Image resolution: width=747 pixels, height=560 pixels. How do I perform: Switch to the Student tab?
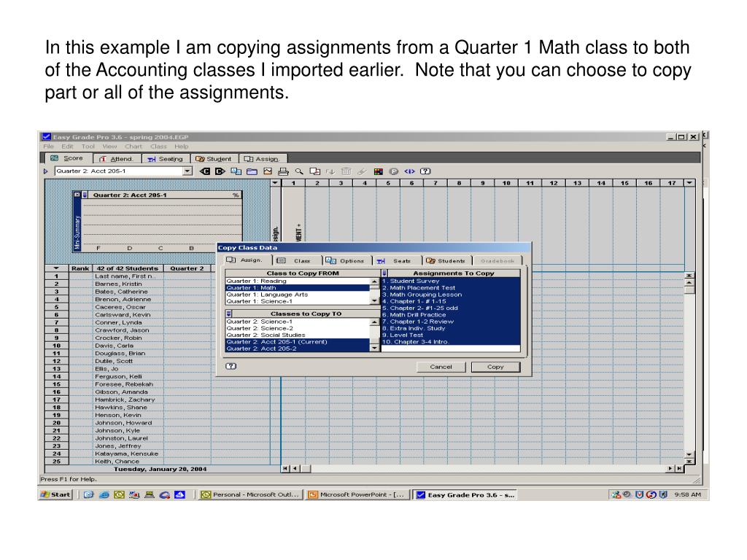coord(214,159)
